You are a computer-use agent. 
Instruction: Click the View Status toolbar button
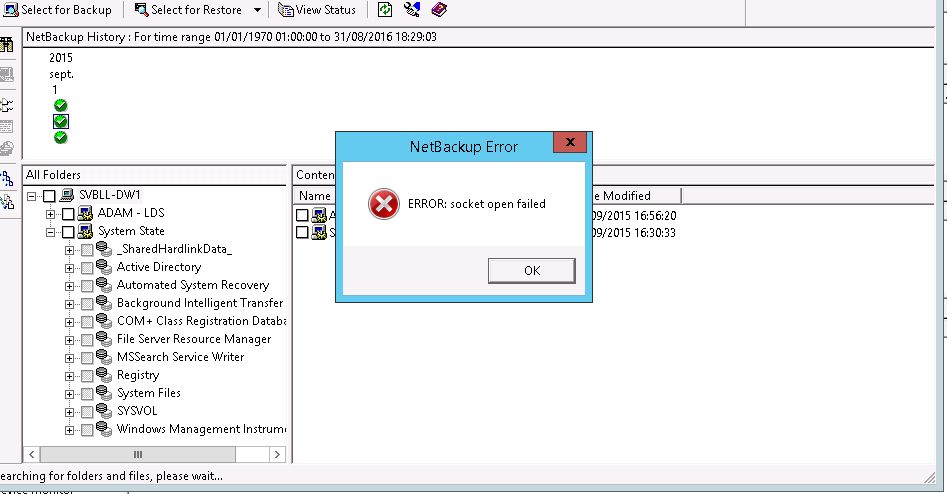[x=317, y=10]
